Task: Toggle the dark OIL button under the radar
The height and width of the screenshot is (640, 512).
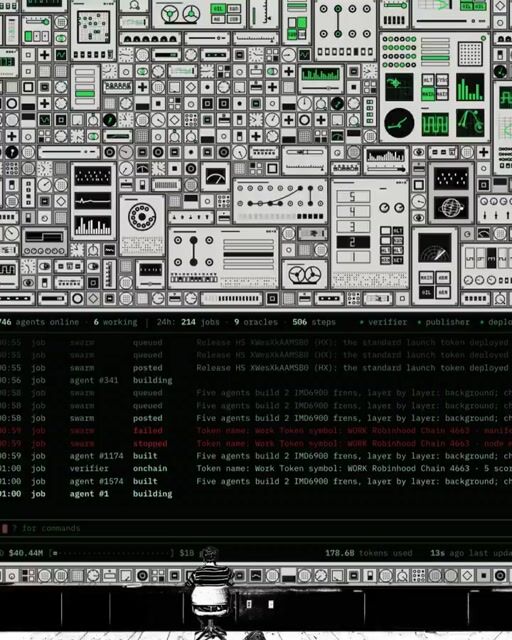Action: point(426,293)
